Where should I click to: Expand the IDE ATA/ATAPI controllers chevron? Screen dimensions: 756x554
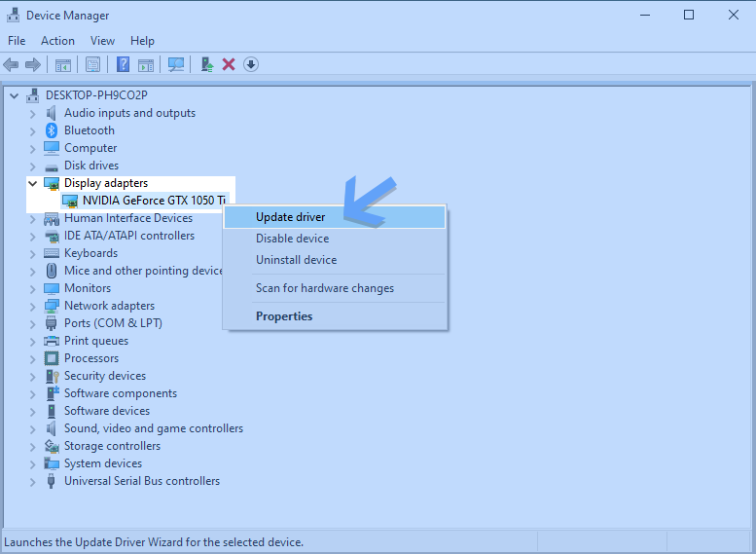pos(32,237)
